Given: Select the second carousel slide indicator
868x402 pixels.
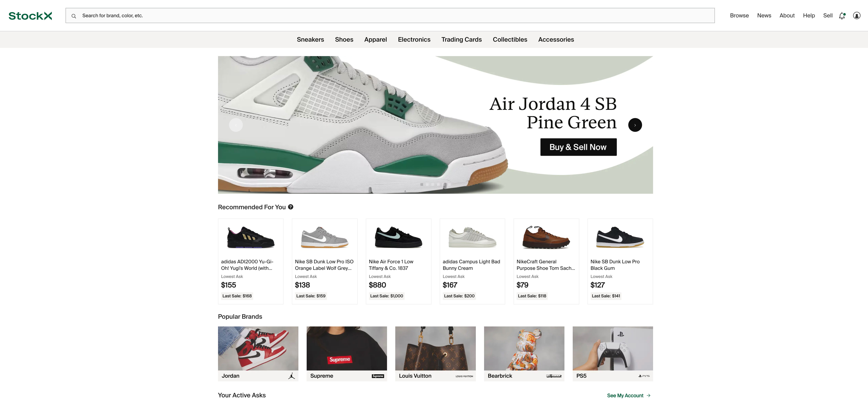Looking at the screenshot, I should (x=427, y=184).
